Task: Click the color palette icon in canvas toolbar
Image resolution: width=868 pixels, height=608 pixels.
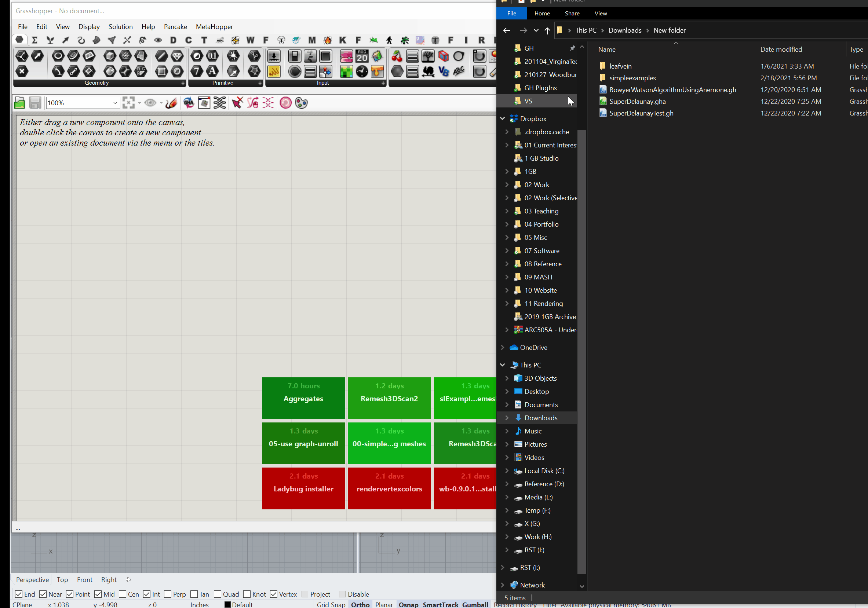Action: (x=301, y=103)
